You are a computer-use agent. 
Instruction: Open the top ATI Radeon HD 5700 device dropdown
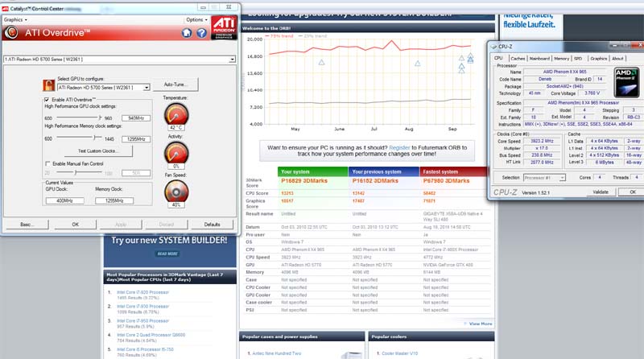point(232,60)
